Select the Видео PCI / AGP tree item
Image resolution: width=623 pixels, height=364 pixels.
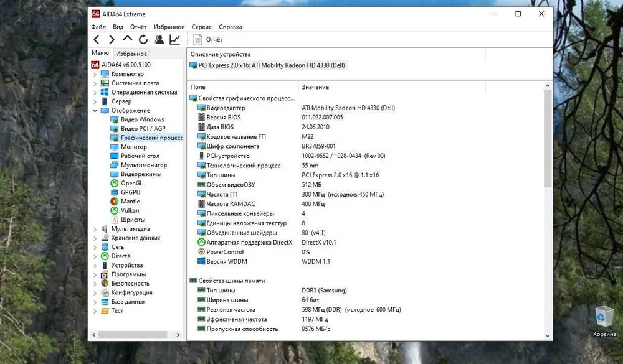143,129
